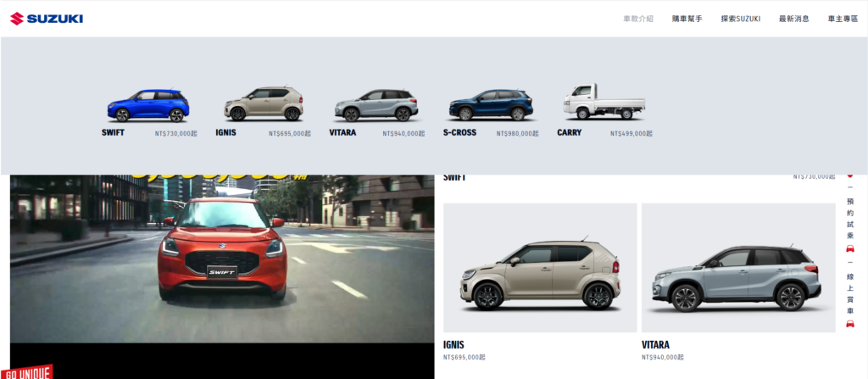
Task: Open the VITARA card image on the page
Action: (738, 268)
